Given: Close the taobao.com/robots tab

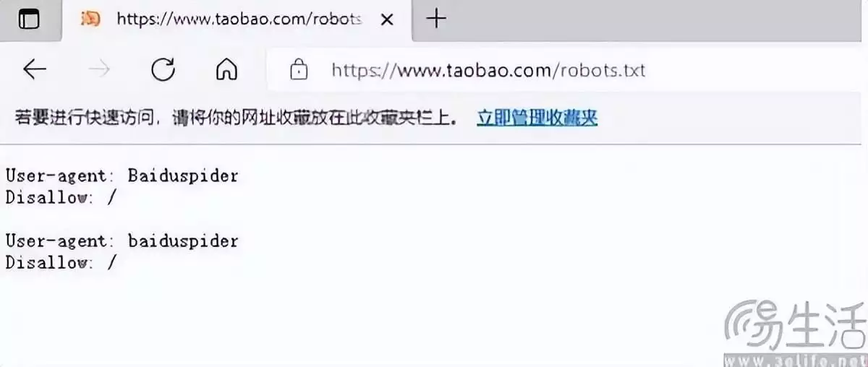Looking at the screenshot, I should coord(387,20).
